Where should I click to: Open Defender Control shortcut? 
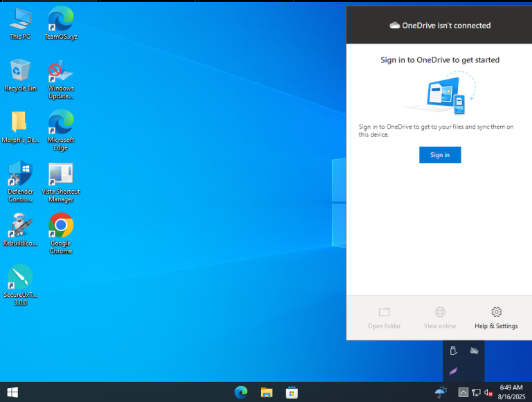point(20,183)
